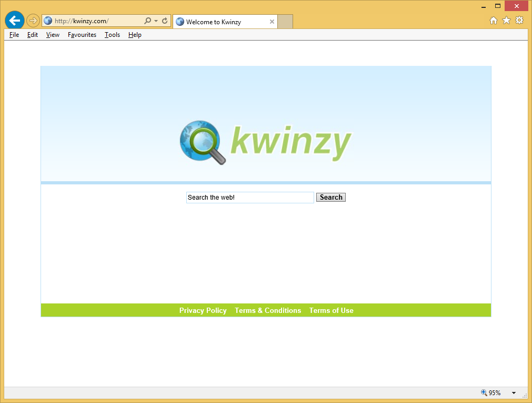Open the Tools menu
This screenshot has width=532, height=403.
(x=112, y=35)
